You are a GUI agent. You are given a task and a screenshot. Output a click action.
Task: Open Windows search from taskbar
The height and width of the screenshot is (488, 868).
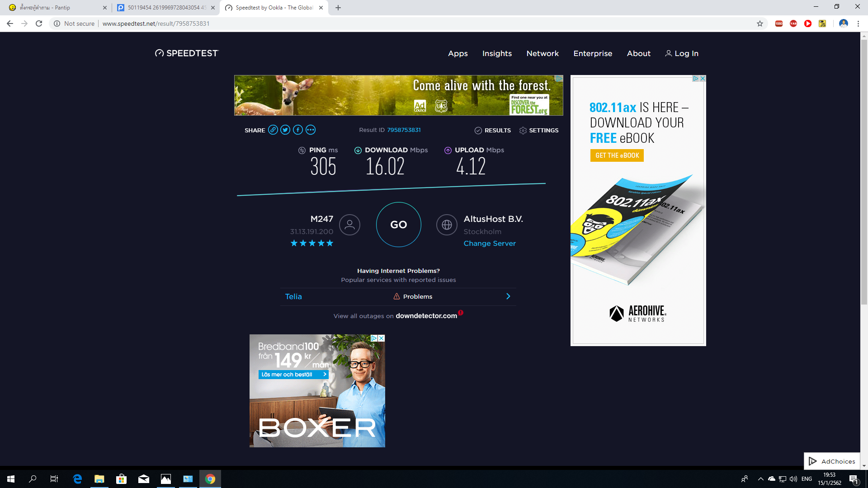pyautogui.click(x=33, y=479)
